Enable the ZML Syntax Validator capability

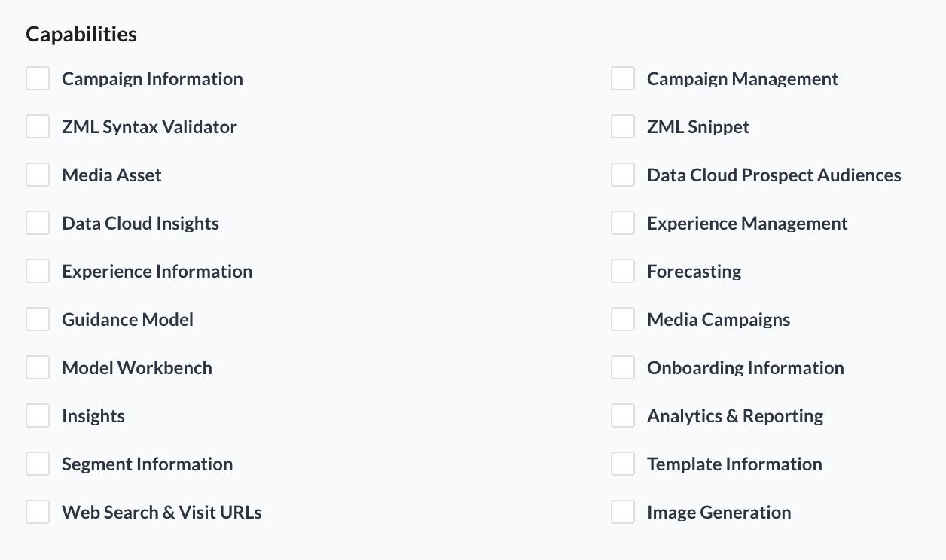coord(38,126)
